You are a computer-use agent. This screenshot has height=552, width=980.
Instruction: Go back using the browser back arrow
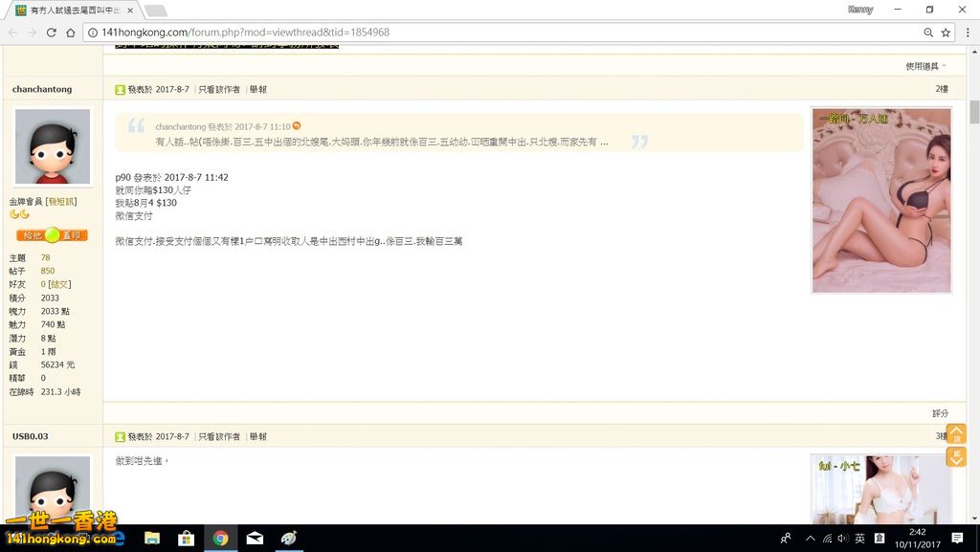click(x=11, y=32)
